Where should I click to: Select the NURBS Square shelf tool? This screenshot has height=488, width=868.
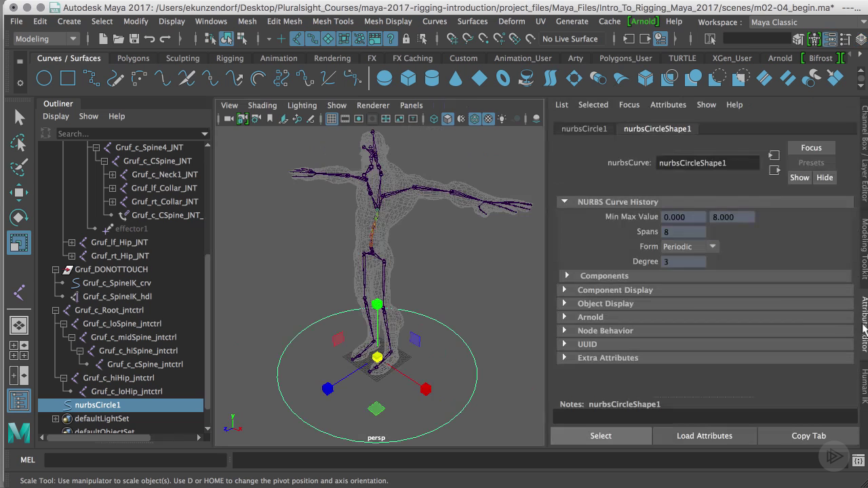pyautogui.click(x=68, y=79)
